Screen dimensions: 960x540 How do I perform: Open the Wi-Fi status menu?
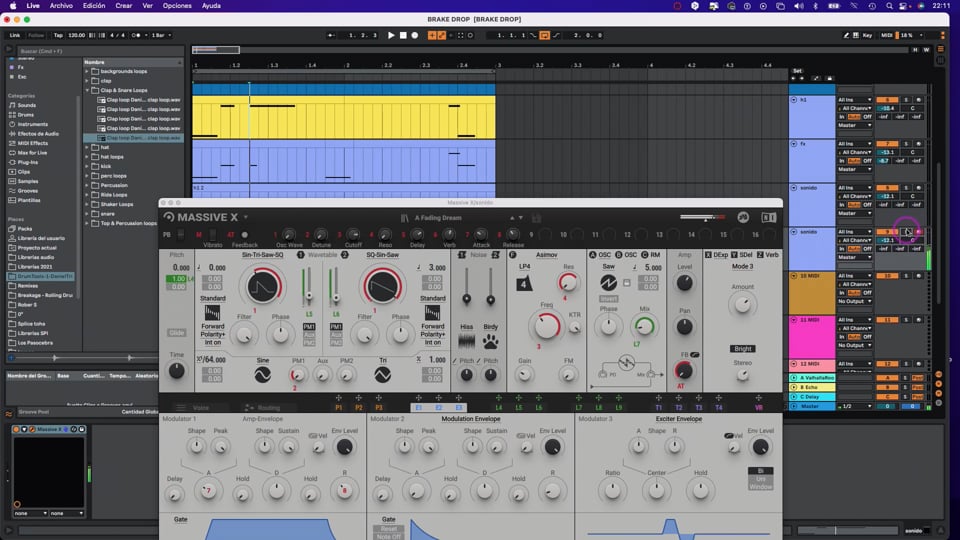pyautogui.click(x=854, y=6)
